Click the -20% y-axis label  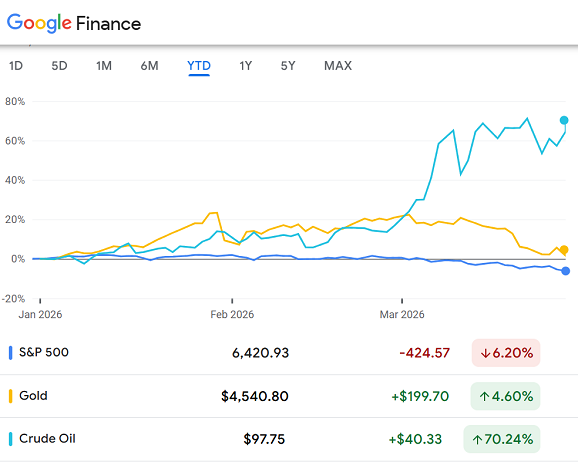pos(13,298)
